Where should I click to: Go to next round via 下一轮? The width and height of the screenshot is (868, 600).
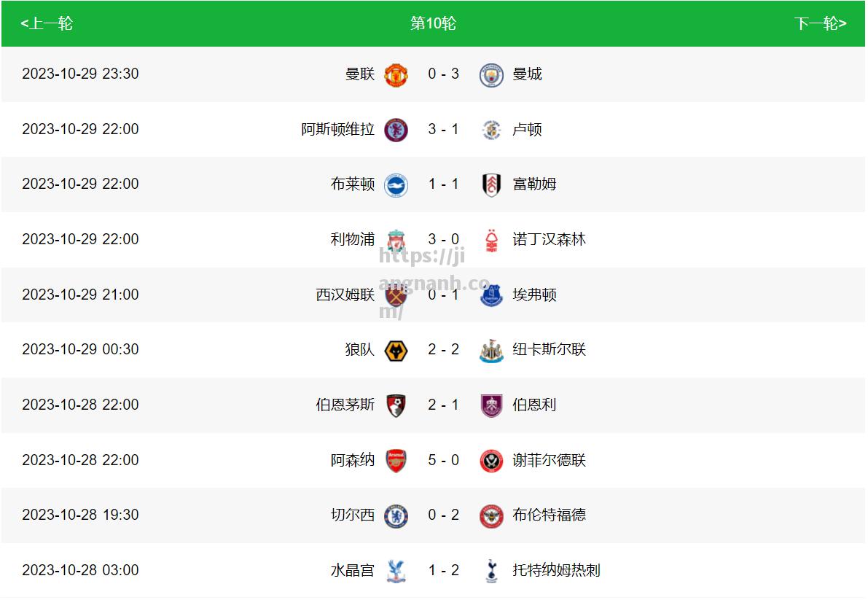(x=820, y=23)
